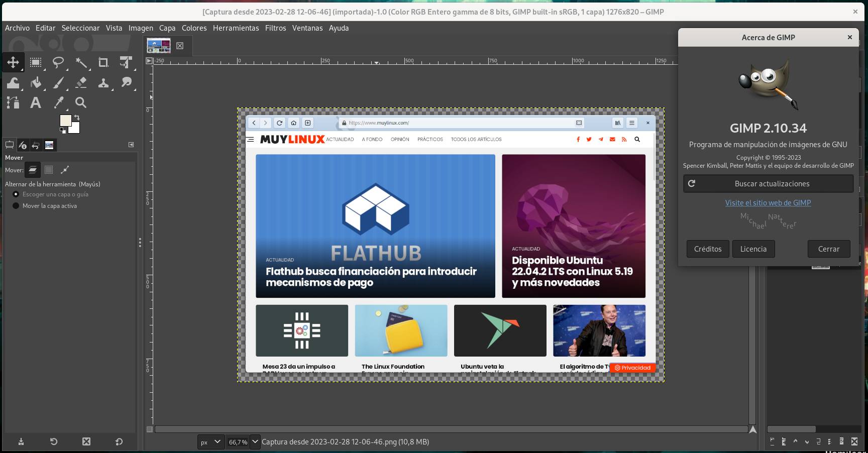Select the Text tool
The height and width of the screenshot is (453, 868).
tap(36, 103)
